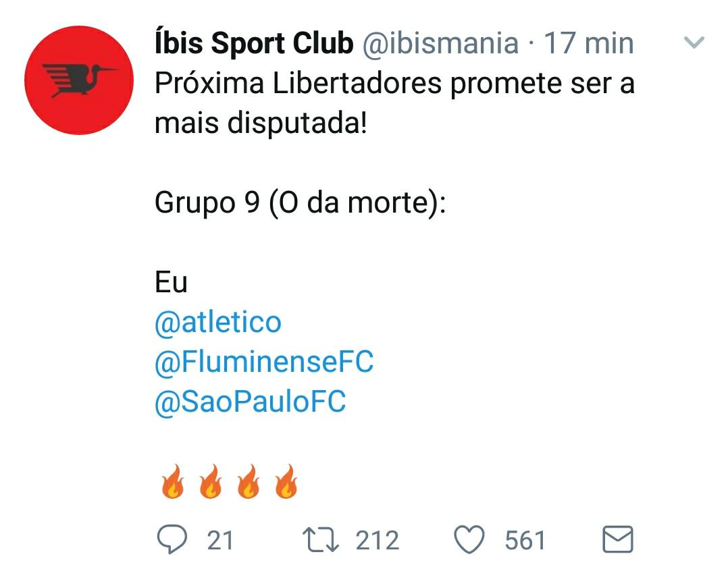This screenshot has width=728, height=571.
Task: Click the reply count 21
Action: pyautogui.click(x=220, y=541)
